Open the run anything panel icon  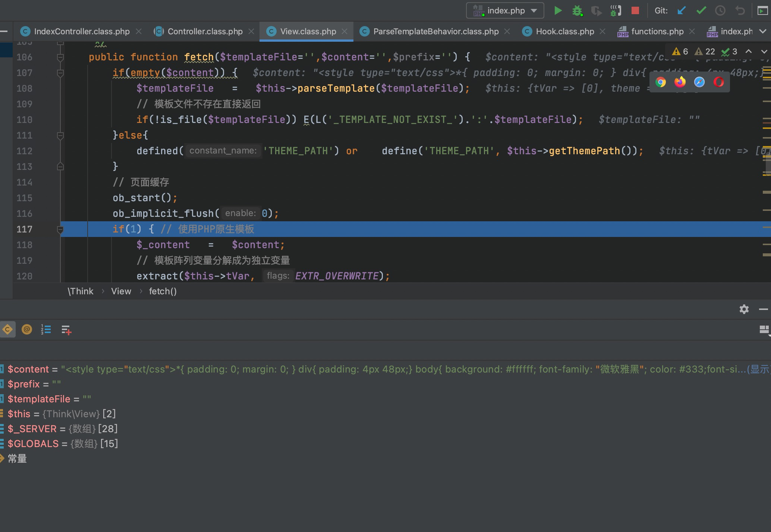click(x=763, y=10)
